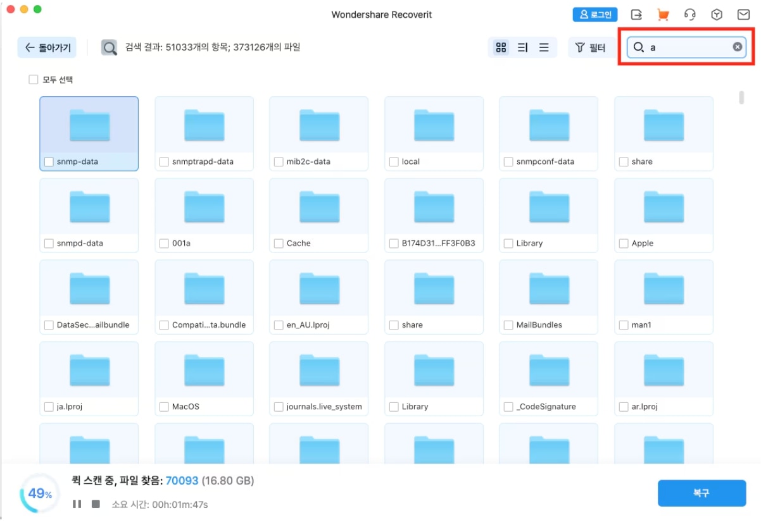Switch to detail list view
Screen dimensions: 761x532
click(x=522, y=47)
